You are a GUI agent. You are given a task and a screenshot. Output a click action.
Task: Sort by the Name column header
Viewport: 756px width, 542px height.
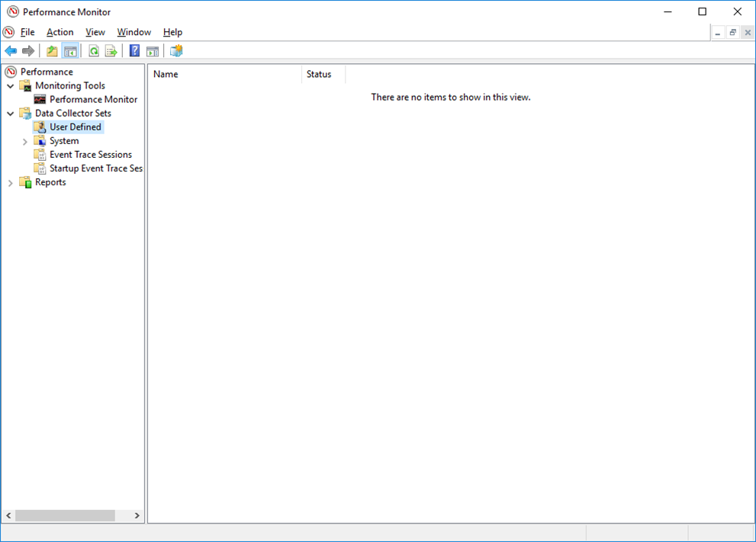225,74
